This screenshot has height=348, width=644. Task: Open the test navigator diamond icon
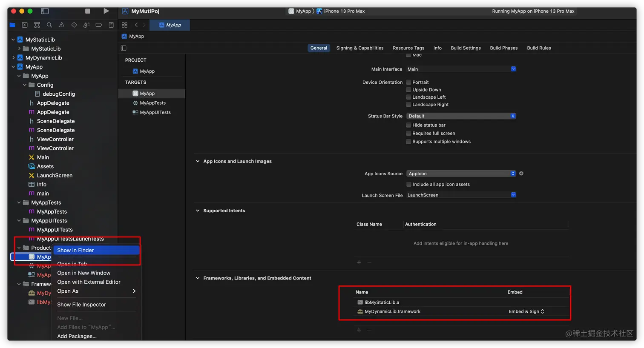click(x=74, y=25)
